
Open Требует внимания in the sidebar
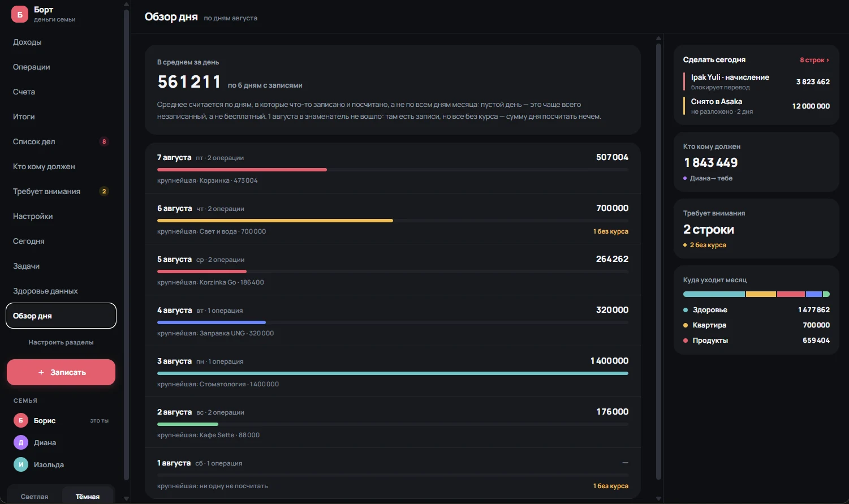point(61,191)
